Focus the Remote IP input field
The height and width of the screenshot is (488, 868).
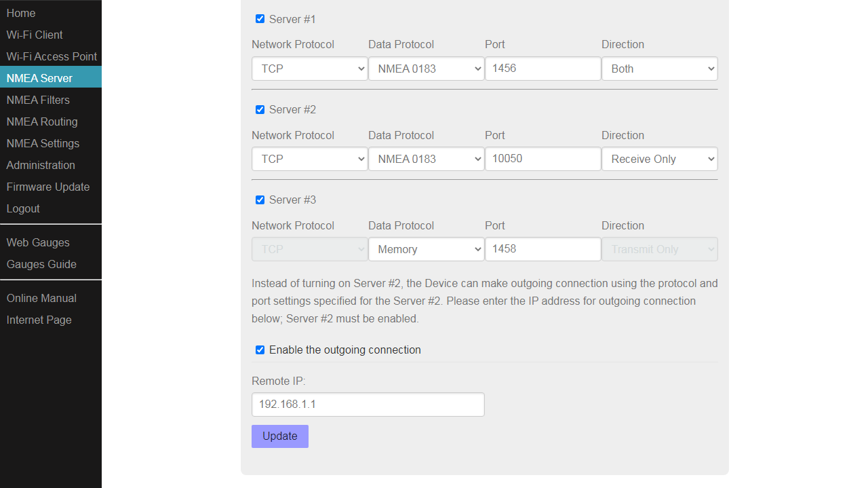368,405
